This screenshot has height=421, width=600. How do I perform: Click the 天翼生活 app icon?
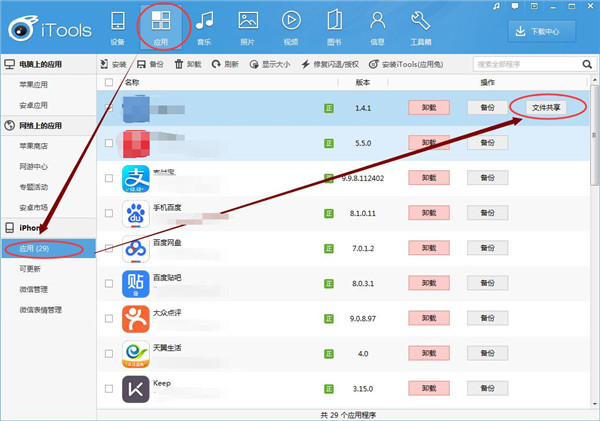tap(135, 354)
